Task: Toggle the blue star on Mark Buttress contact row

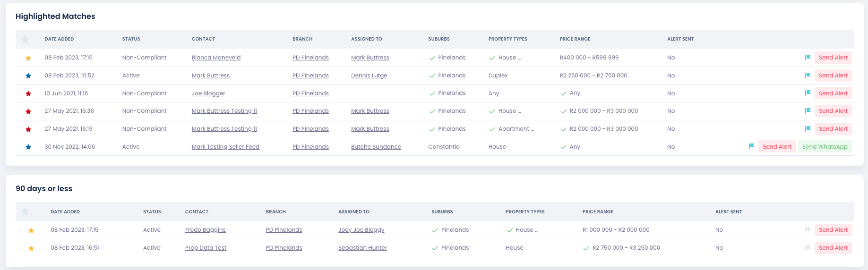Action: [28, 76]
